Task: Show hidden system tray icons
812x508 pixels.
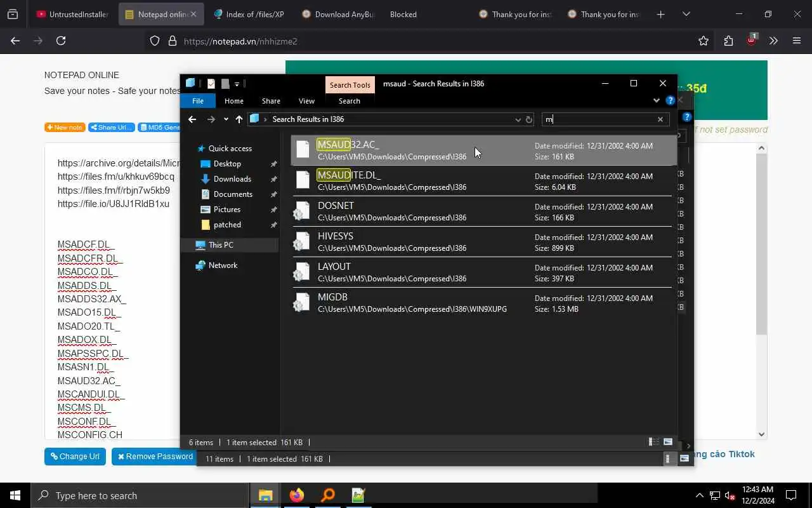Action: point(699,495)
